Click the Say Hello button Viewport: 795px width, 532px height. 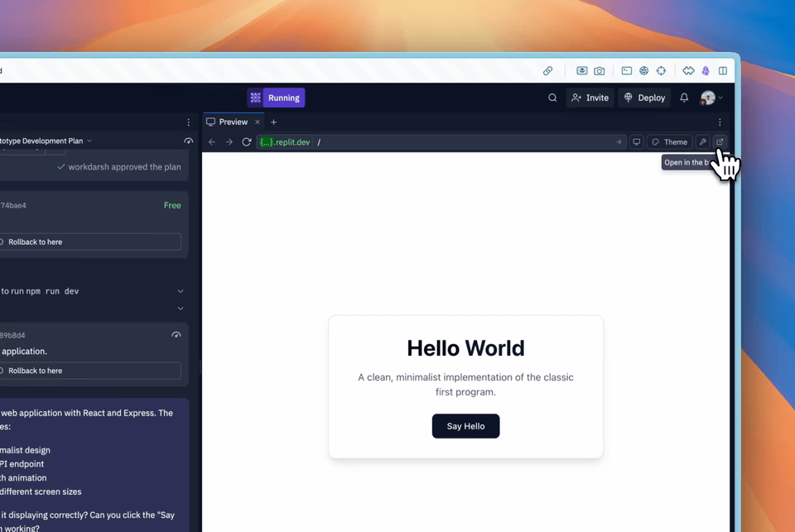(x=465, y=426)
